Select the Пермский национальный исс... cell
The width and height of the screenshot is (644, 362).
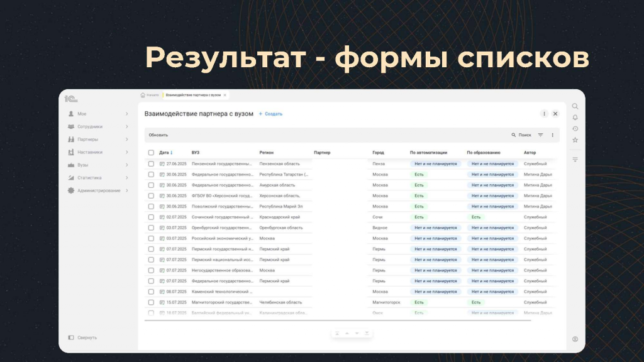(222, 260)
